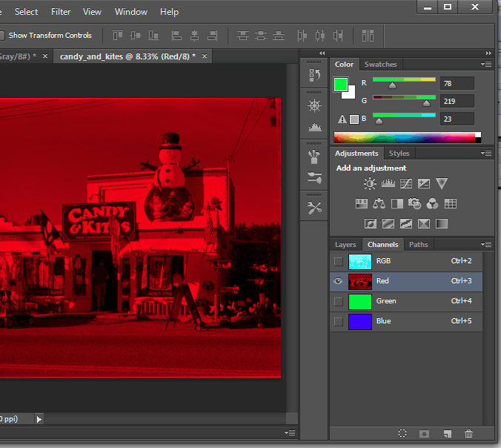Click Distribute Bottom Edges icon

pyautogui.click(x=279, y=35)
